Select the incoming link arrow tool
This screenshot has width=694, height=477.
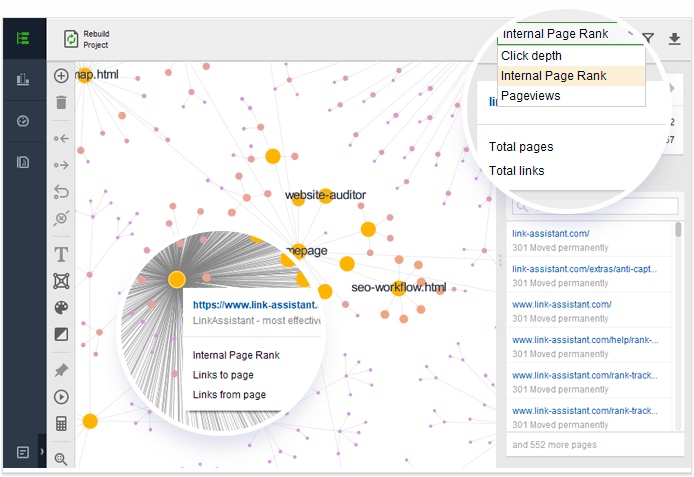[61, 138]
